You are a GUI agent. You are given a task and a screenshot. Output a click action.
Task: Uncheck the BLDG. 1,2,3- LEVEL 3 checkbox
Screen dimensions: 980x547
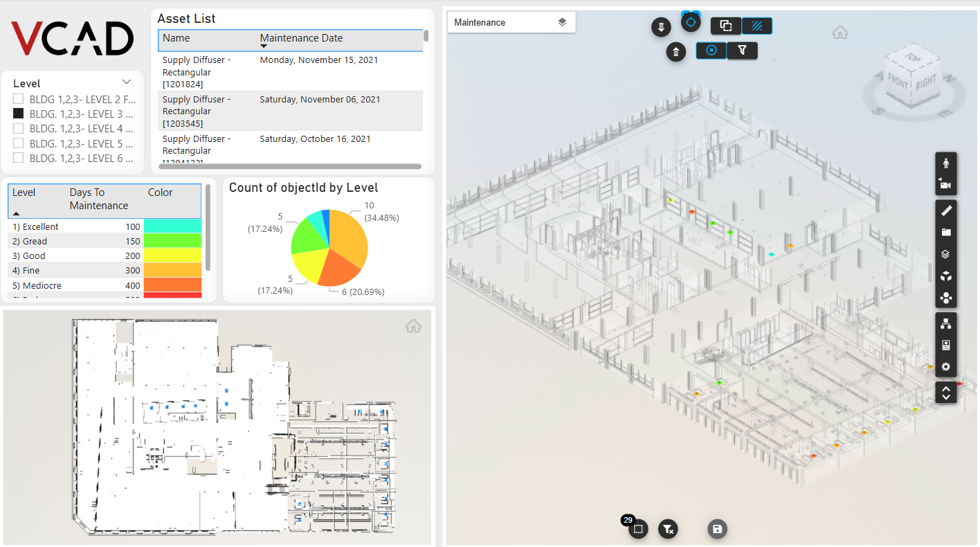coord(19,114)
